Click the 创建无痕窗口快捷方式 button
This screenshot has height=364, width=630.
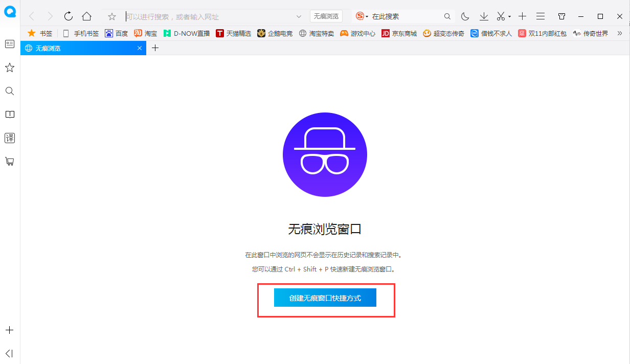[x=325, y=297]
